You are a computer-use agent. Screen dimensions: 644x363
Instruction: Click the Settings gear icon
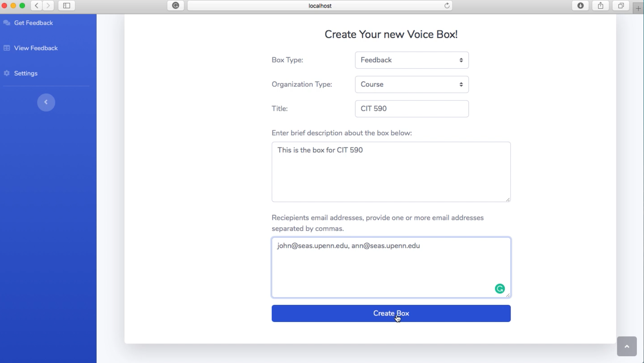tap(7, 73)
